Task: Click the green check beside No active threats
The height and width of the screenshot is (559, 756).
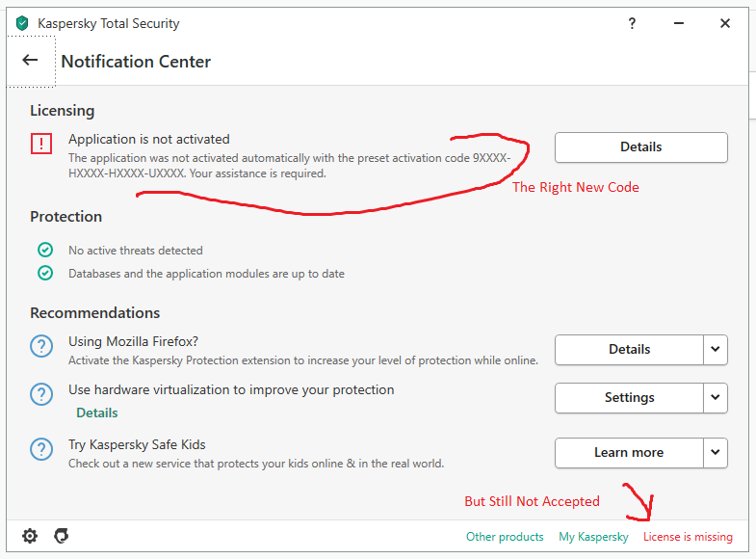Action: [45, 250]
